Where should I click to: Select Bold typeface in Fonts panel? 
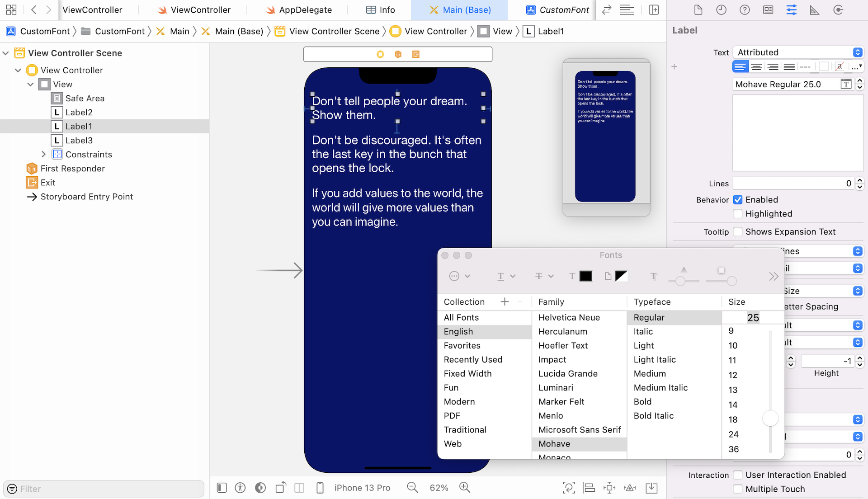coord(642,401)
